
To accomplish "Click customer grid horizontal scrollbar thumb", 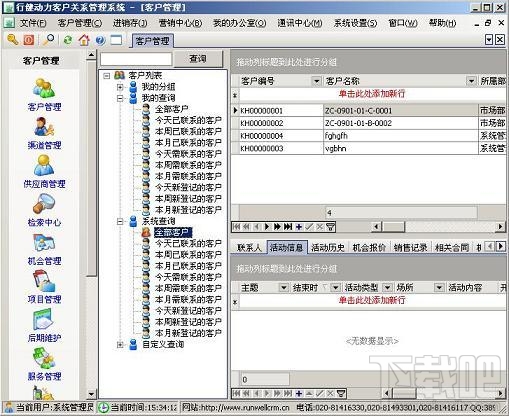I will [393, 227].
